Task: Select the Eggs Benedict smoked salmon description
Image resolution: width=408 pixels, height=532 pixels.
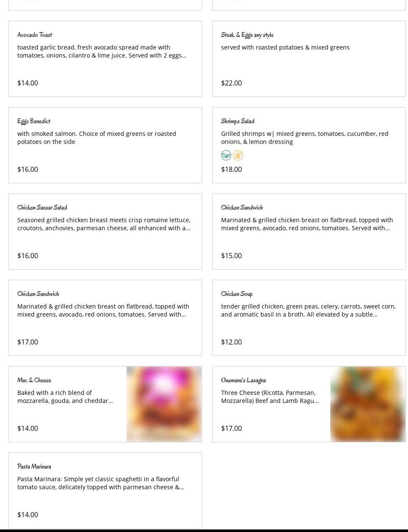Action: [x=96, y=138]
